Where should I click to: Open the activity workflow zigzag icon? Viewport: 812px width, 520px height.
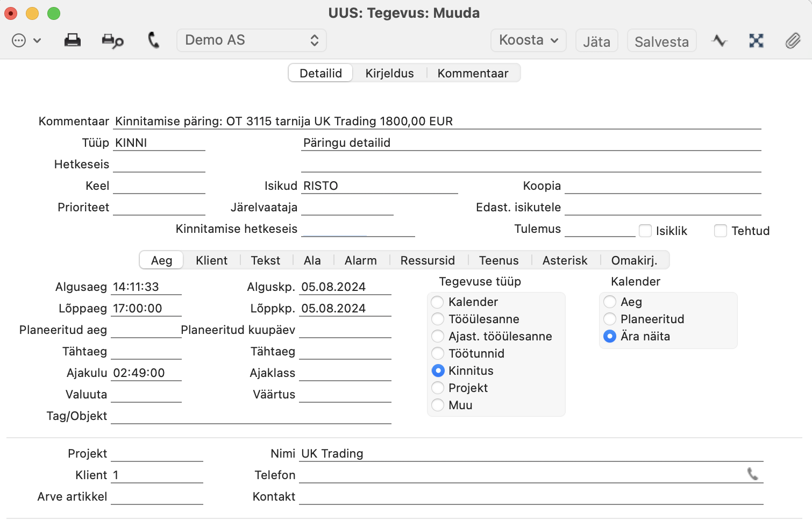pos(719,40)
